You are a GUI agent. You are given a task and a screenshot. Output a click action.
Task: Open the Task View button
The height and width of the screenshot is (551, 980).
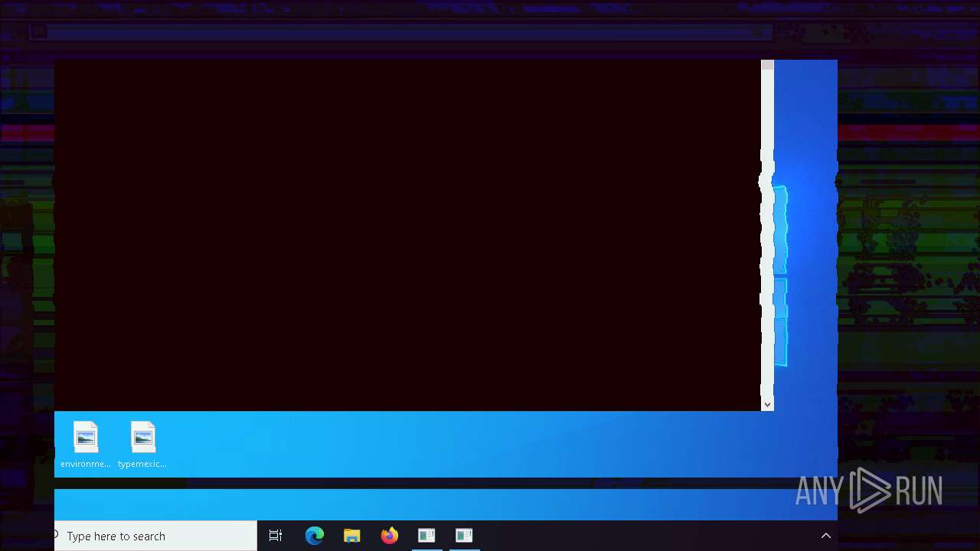[276, 536]
